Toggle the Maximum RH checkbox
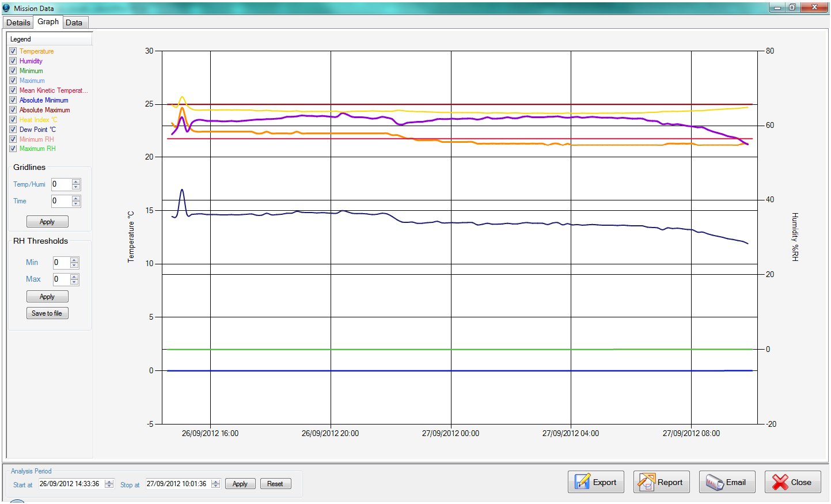Image resolution: width=831 pixels, height=504 pixels. [x=13, y=149]
